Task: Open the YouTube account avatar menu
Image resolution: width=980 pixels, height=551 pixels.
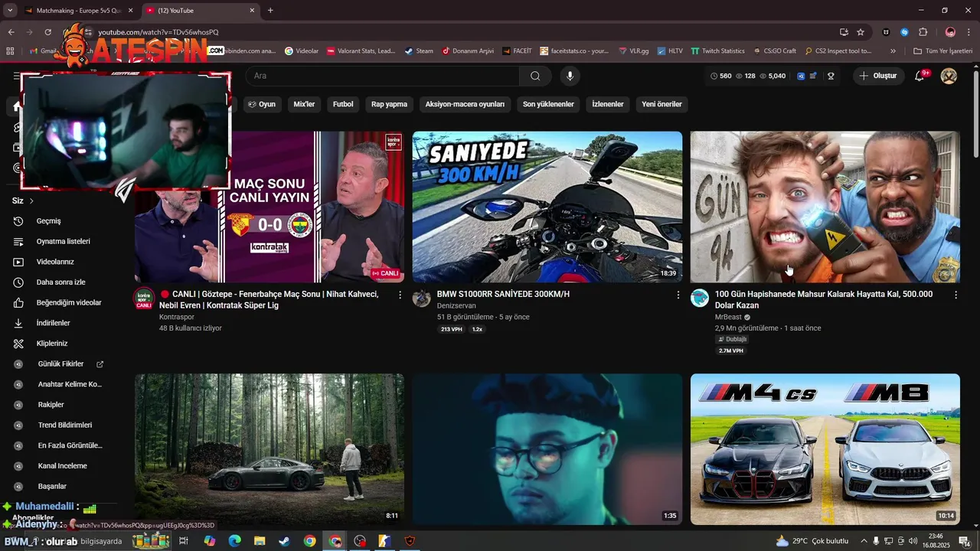Action: (x=949, y=76)
